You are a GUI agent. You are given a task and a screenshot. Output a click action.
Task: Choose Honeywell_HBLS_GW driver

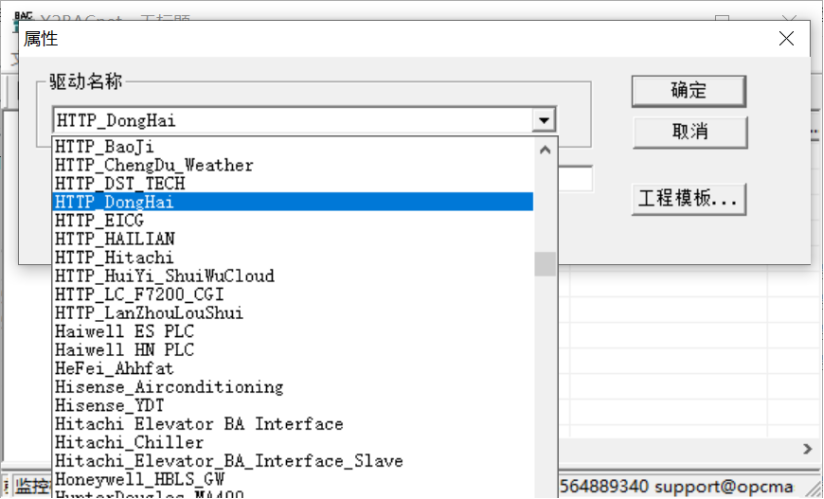[293, 479]
